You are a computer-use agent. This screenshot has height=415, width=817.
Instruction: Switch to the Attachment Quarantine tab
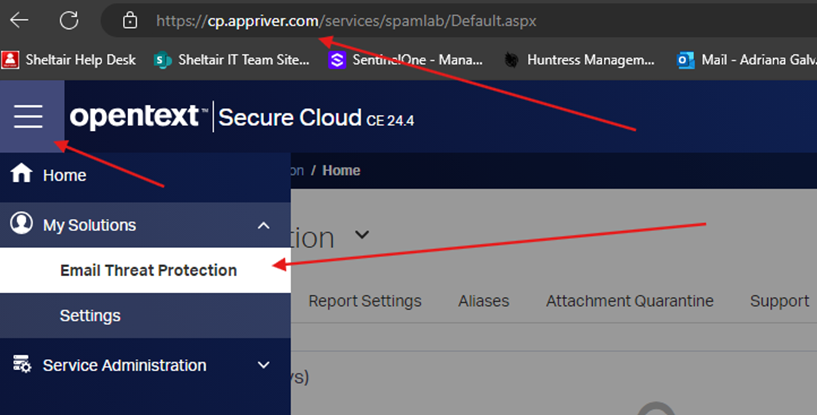pyautogui.click(x=629, y=301)
